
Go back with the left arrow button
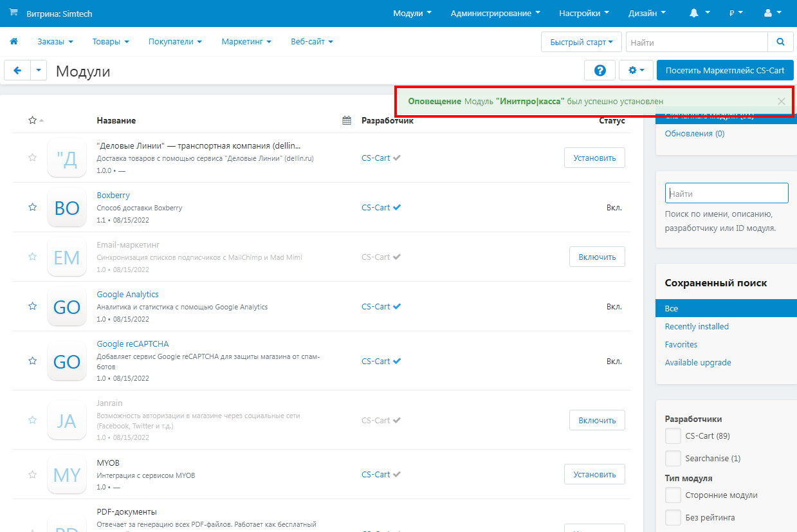[17, 71]
